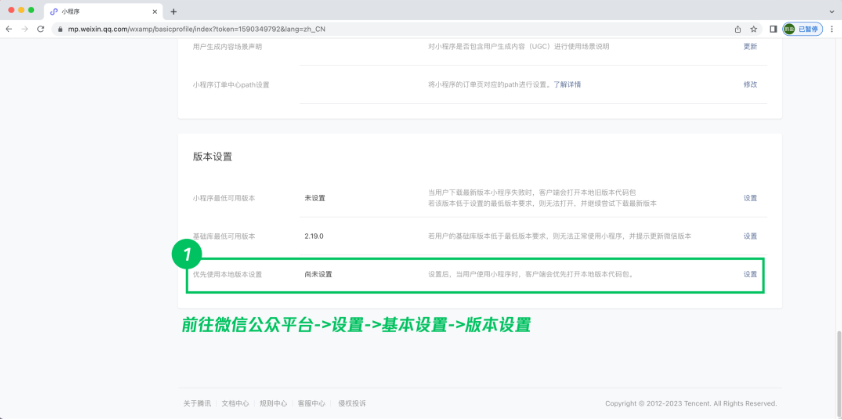
Task: Click the 版本设置 section heading
Action: [x=213, y=157]
